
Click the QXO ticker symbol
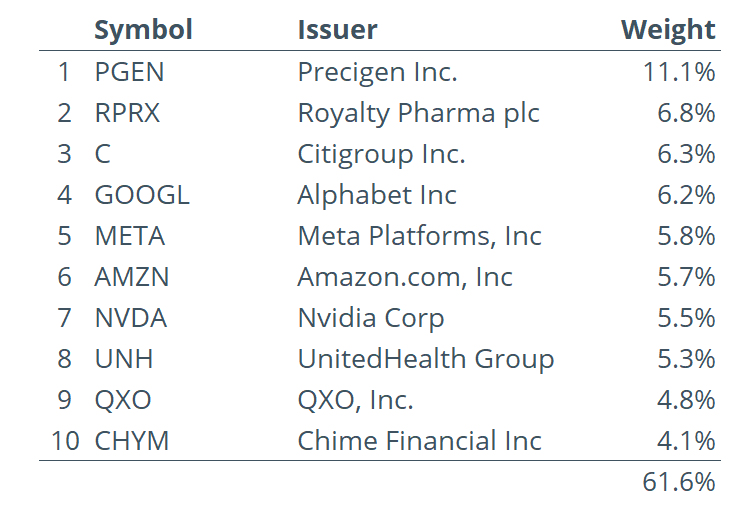click(x=123, y=400)
